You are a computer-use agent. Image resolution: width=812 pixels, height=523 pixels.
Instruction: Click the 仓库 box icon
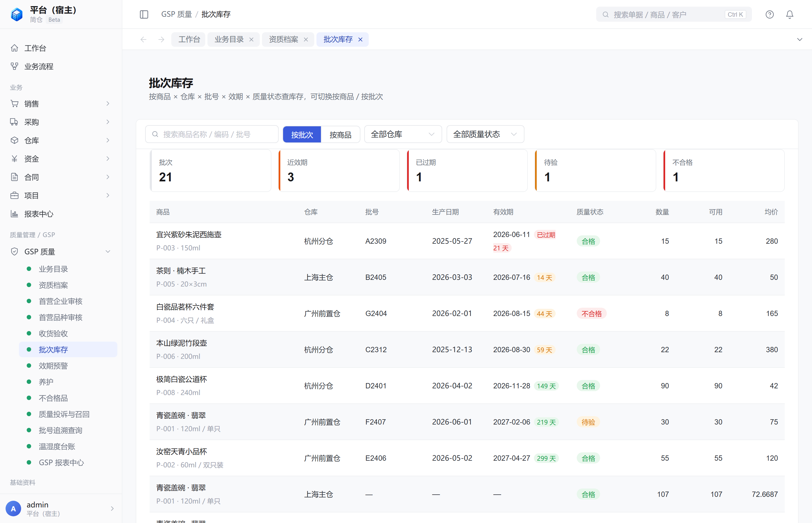14,140
